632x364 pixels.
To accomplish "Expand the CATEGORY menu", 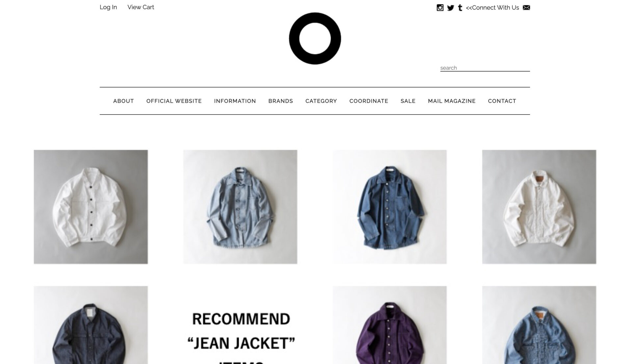I will point(321,101).
